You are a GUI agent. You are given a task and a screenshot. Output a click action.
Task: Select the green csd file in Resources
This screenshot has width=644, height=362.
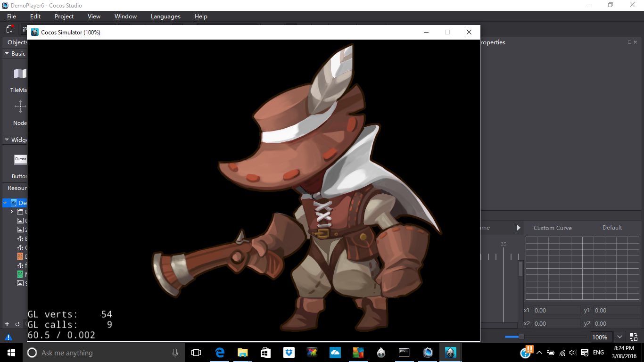(20, 274)
